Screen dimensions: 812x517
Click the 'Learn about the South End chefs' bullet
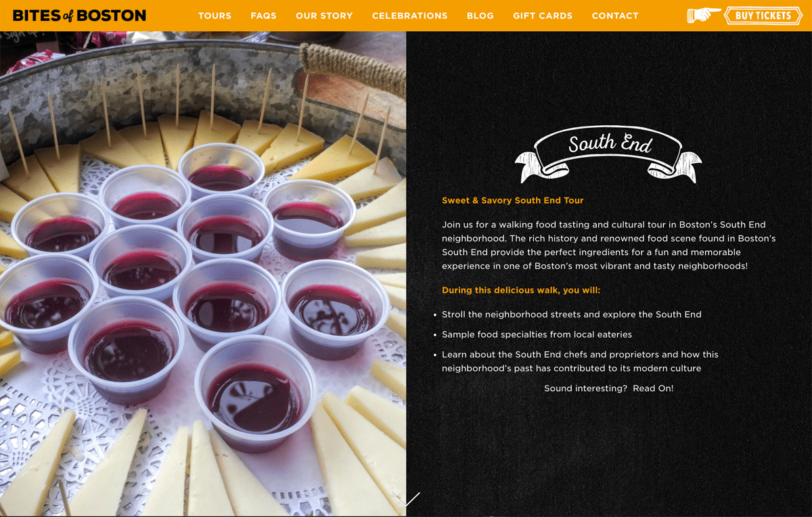coord(580,361)
